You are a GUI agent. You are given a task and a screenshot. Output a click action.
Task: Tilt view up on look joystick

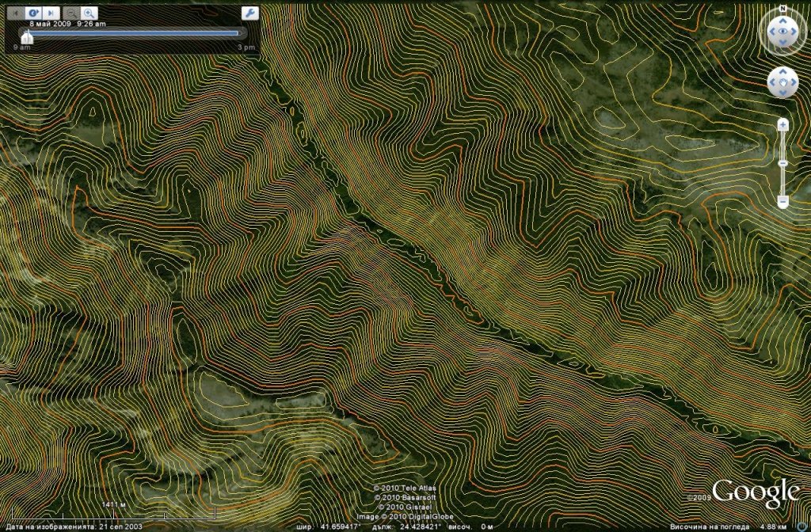tap(782, 19)
